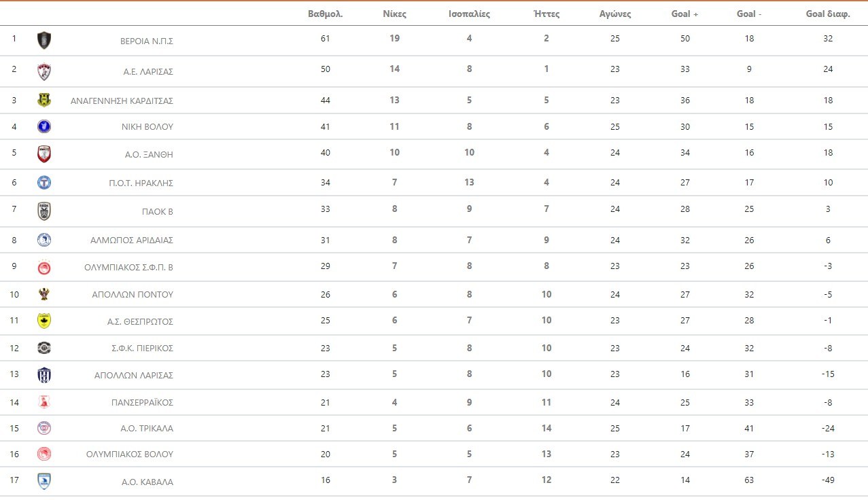This screenshot has height=500, width=868.
Task: Click the Αγώνες column header
Action: click(615, 14)
